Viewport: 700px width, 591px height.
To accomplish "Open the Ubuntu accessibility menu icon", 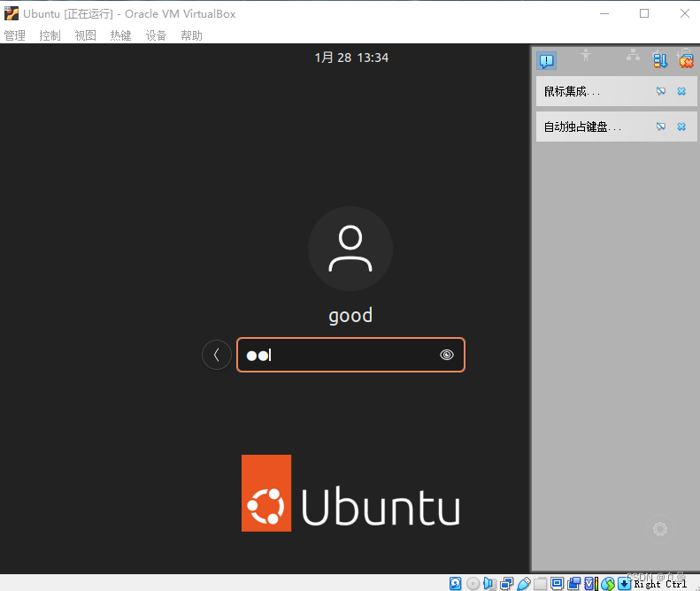I will 586,56.
